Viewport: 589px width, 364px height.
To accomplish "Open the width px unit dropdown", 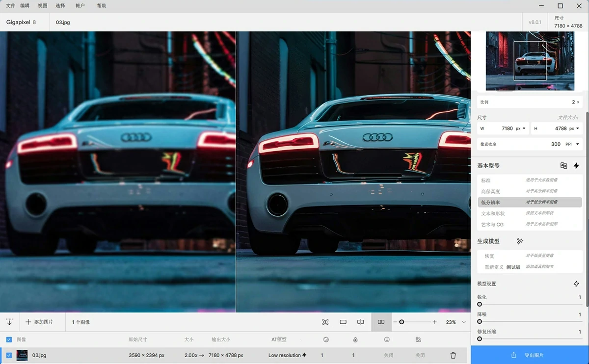I will (x=521, y=129).
